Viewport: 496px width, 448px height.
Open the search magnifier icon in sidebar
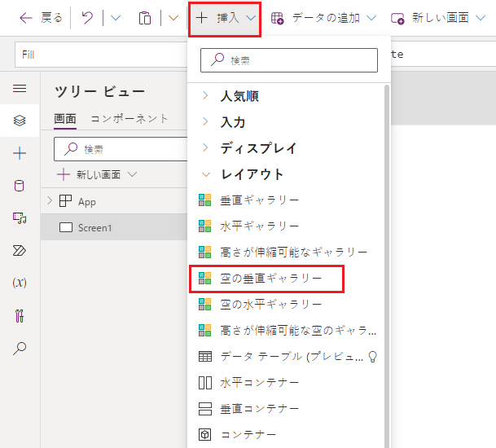(20, 348)
